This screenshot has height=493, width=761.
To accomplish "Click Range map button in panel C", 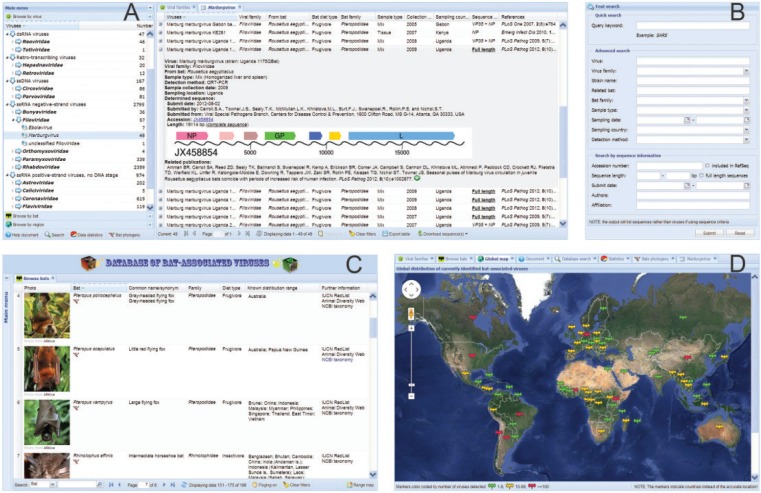I will tap(360, 485).
